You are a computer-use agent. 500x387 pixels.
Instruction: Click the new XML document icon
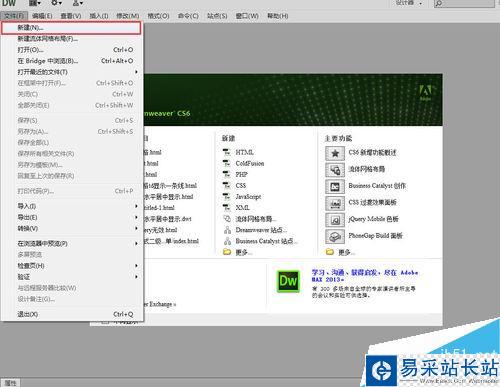(227, 208)
